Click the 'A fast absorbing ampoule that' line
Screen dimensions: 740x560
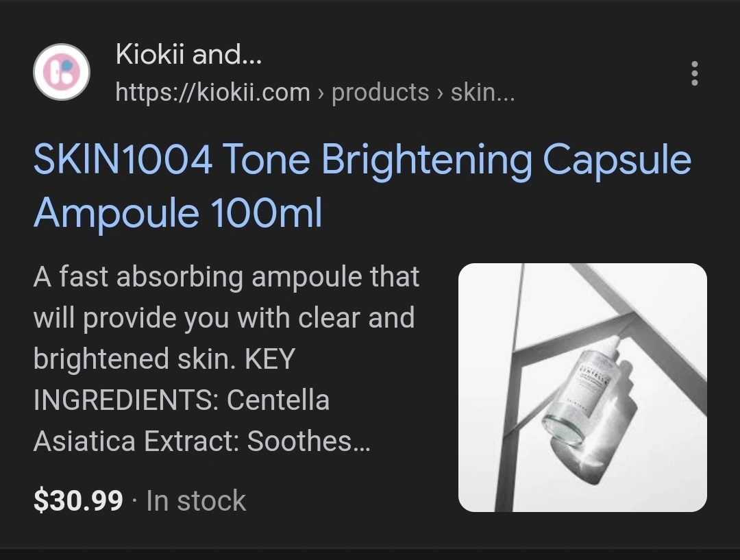click(227, 277)
